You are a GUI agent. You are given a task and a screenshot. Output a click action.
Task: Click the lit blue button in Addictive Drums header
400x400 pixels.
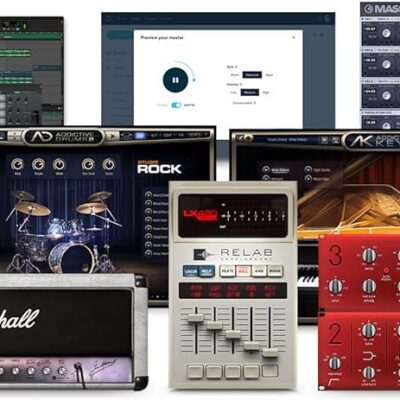(x=140, y=135)
